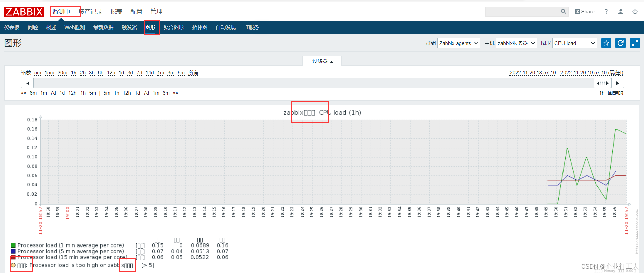Toggle fullscreen expand icon
Image resolution: width=644 pixels, height=273 pixels.
pyautogui.click(x=635, y=43)
